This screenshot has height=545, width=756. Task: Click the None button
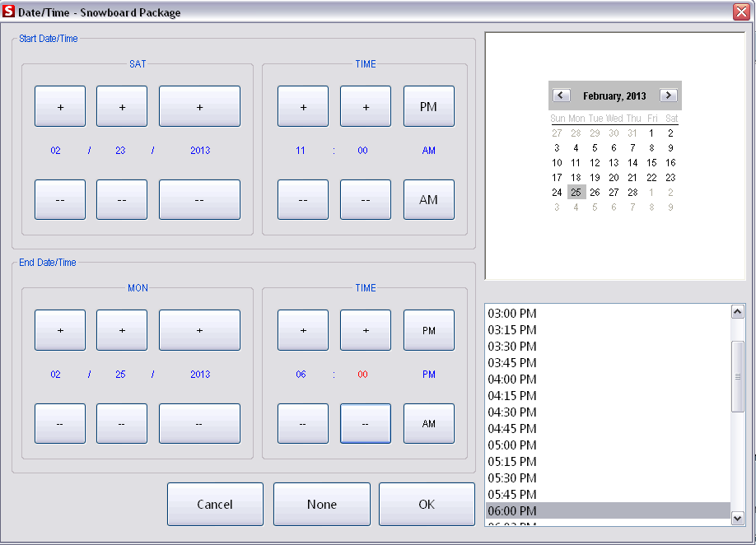tap(321, 504)
